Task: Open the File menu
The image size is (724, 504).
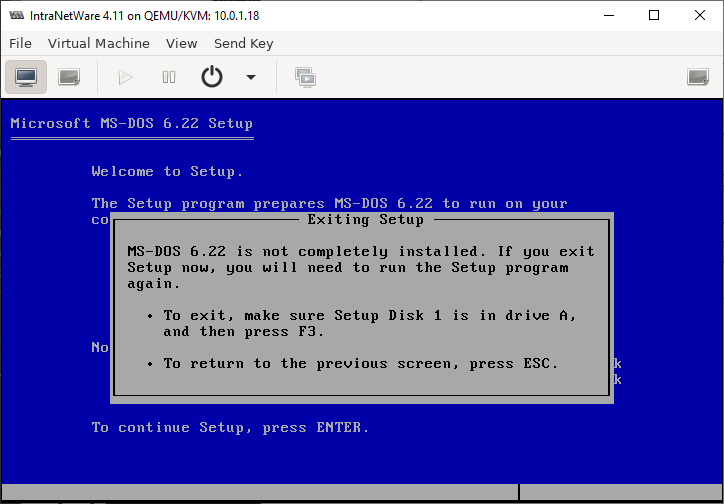Action: coord(20,43)
